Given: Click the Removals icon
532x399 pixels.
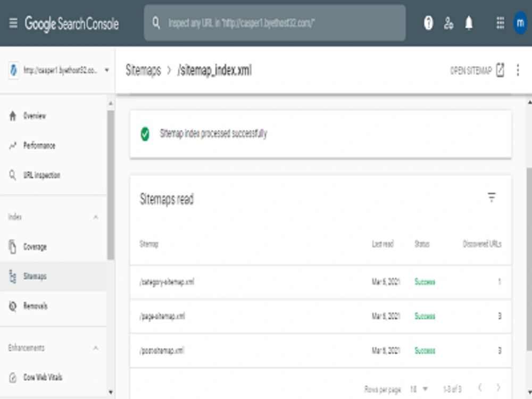Looking at the screenshot, I should (13, 306).
